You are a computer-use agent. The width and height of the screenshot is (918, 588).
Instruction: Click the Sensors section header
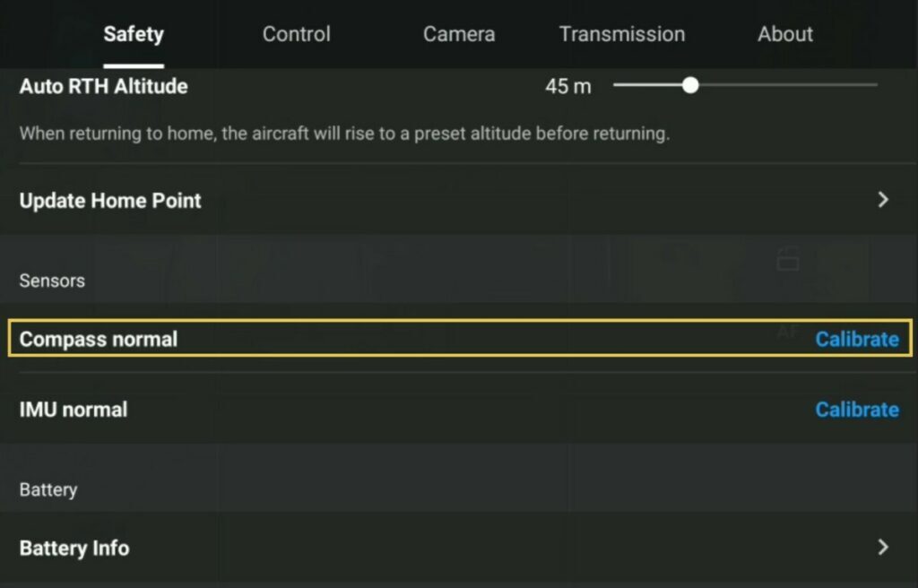click(51, 281)
